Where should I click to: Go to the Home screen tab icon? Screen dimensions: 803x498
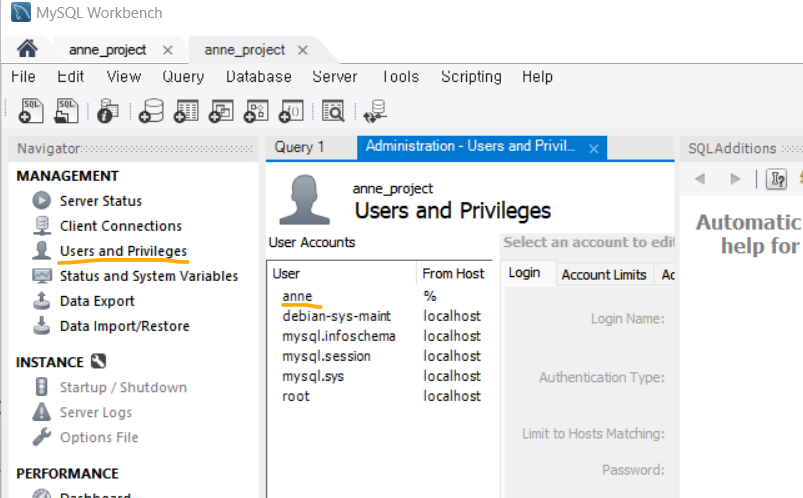click(27, 49)
